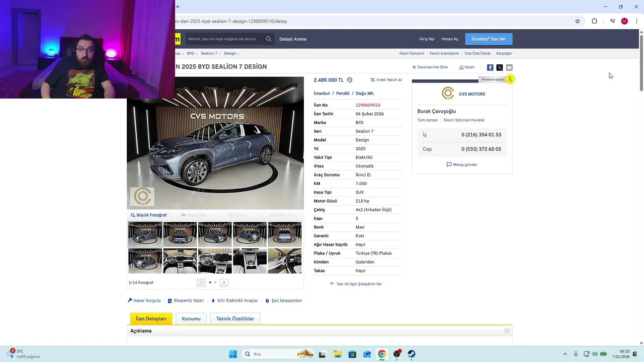The image size is (644, 362).
Task: Click the main CVS Motors car photo
Action: coord(215,143)
